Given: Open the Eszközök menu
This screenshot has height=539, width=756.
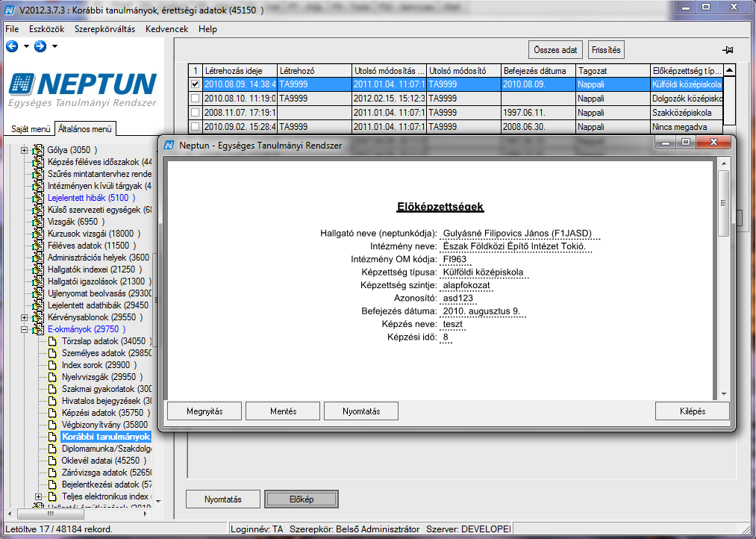Looking at the screenshot, I should 46,29.
